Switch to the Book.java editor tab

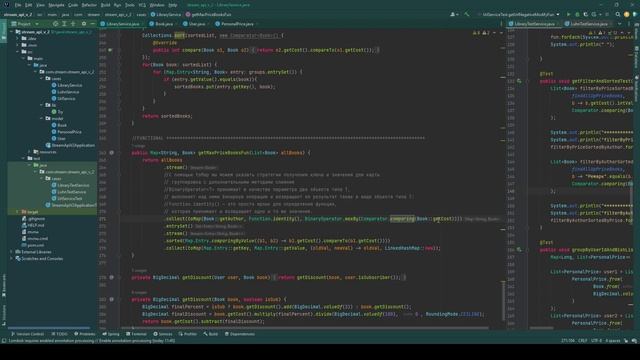[163, 24]
